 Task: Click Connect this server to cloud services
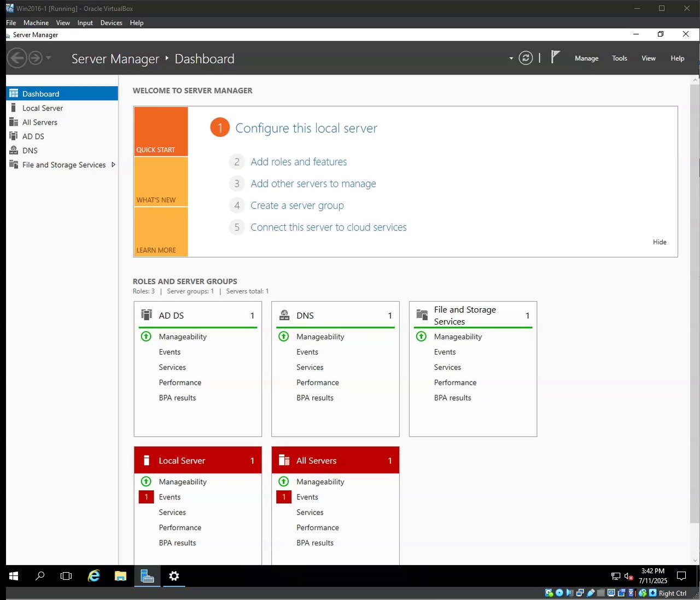[x=329, y=227]
